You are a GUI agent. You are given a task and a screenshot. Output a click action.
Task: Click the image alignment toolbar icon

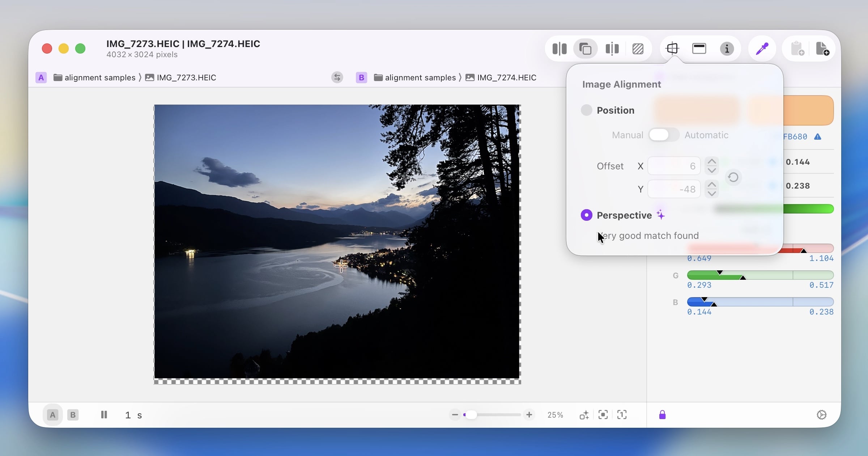tap(672, 48)
